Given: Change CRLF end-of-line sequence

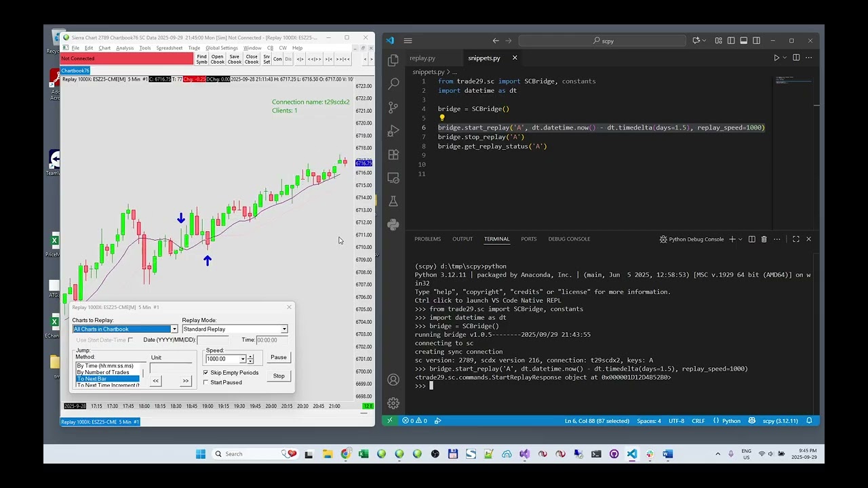Looking at the screenshot, I should pyautogui.click(x=698, y=421).
